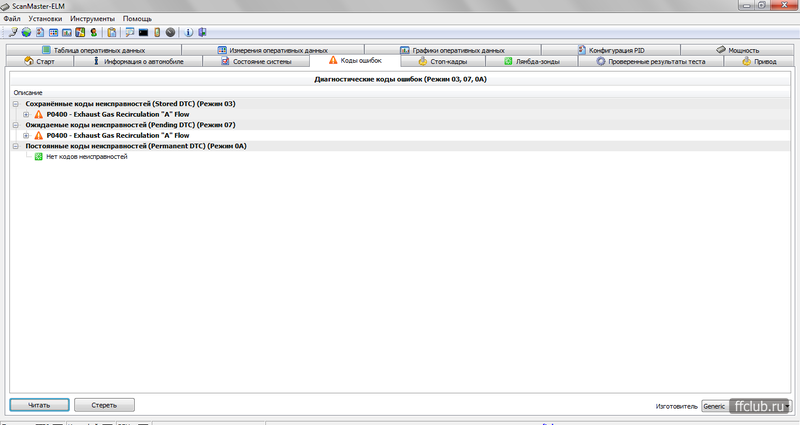Screen dimensions: 800x425
Task: Open Проверенные результаты теста tab
Action: click(x=651, y=61)
